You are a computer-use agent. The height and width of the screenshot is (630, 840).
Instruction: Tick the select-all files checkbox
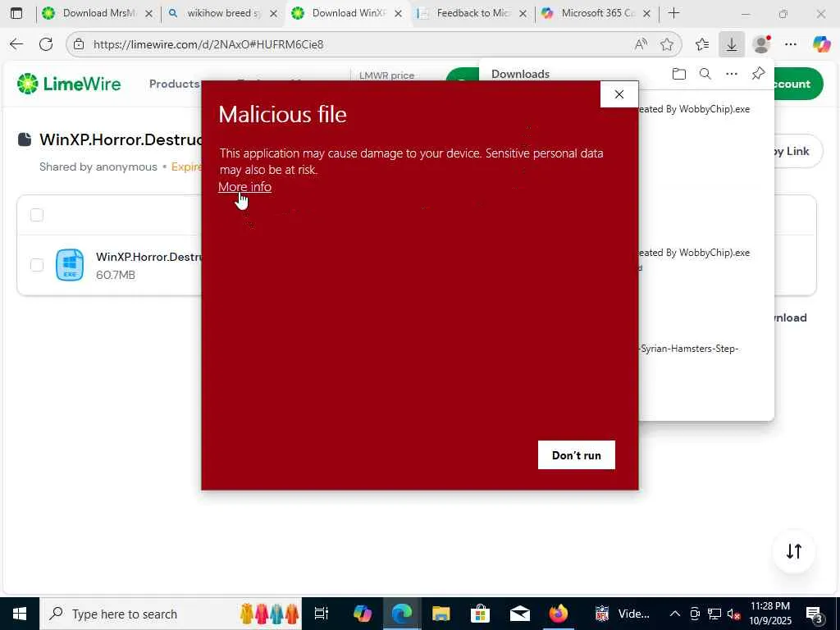click(37, 215)
